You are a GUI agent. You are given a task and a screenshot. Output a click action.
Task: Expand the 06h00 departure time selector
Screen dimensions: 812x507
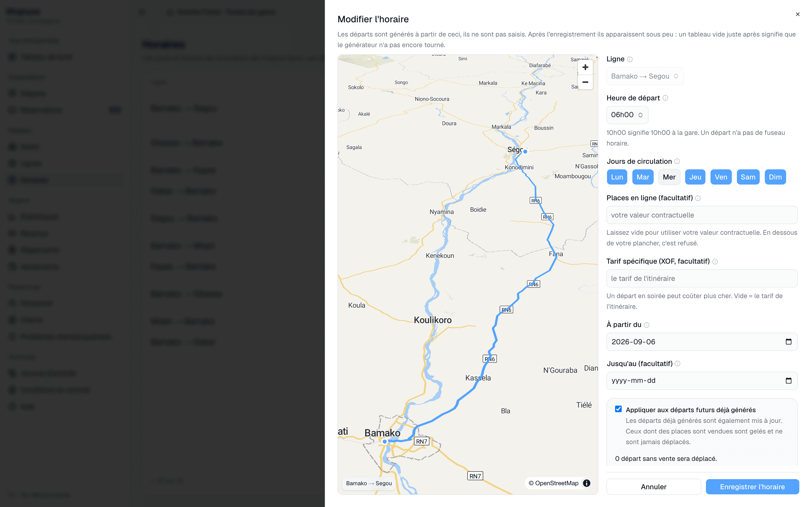pyautogui.click(x=627, y=115)
